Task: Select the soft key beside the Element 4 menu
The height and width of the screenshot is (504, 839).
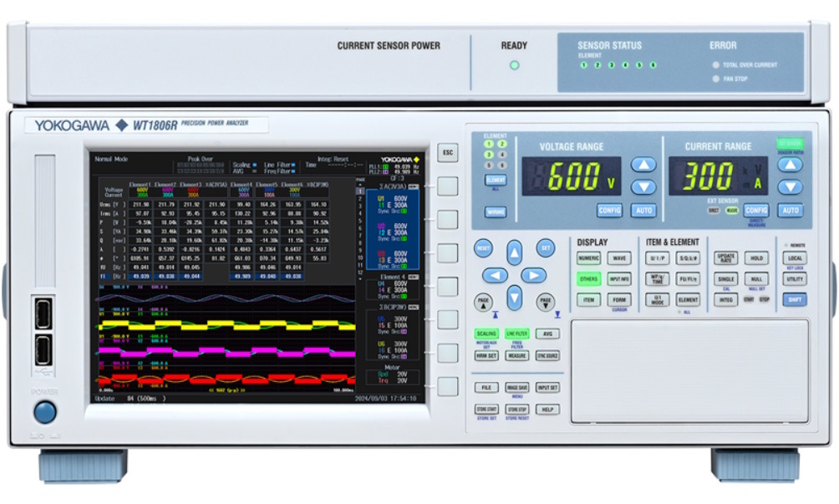Action: tap(447, 286)
